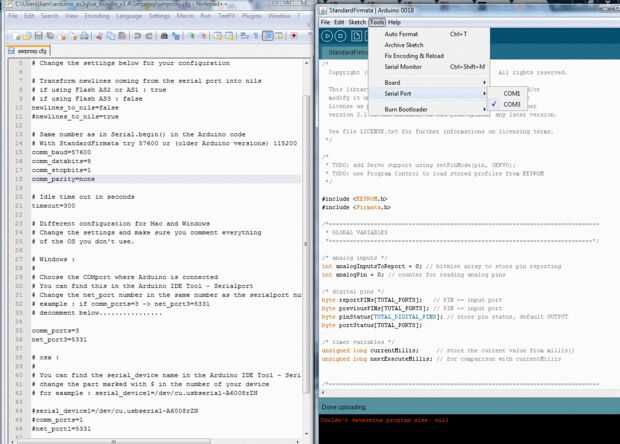Click the 'net_port3=5331' line in Notepad++
This screenshot has height=444, width=620.
(59, 339)
